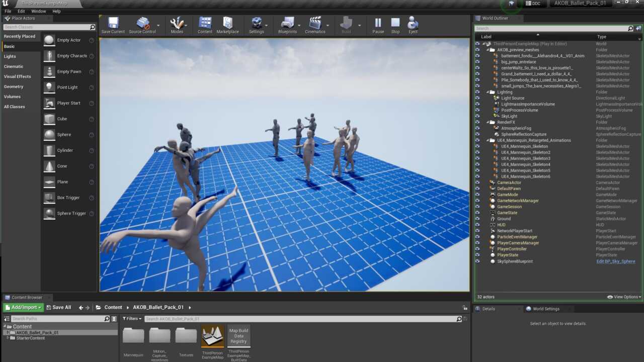Viewport: 644px width, 362px height.
Task: Select the Empty Pawn actor
Action: [x=69, y=71]
